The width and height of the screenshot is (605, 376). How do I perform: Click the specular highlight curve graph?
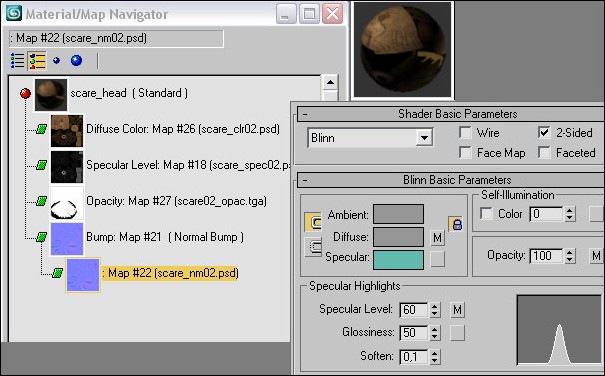[558, 330]
